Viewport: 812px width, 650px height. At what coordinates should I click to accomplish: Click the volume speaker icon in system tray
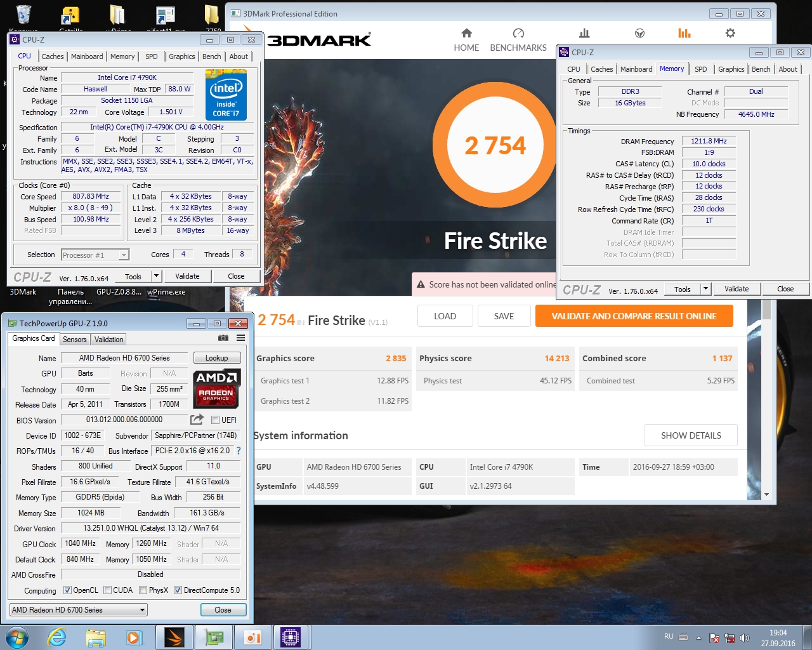(745, 637)
